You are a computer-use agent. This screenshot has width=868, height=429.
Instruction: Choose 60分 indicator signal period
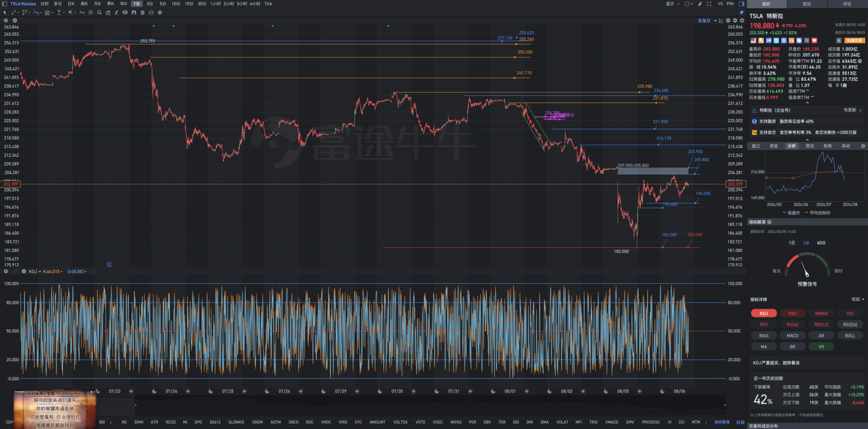tap(821, 243)
